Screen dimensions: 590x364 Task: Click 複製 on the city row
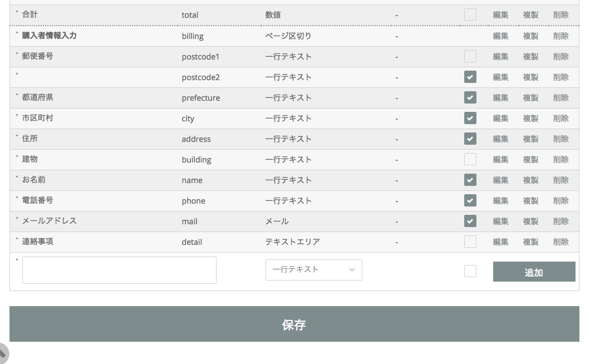[x=530, y=118]
